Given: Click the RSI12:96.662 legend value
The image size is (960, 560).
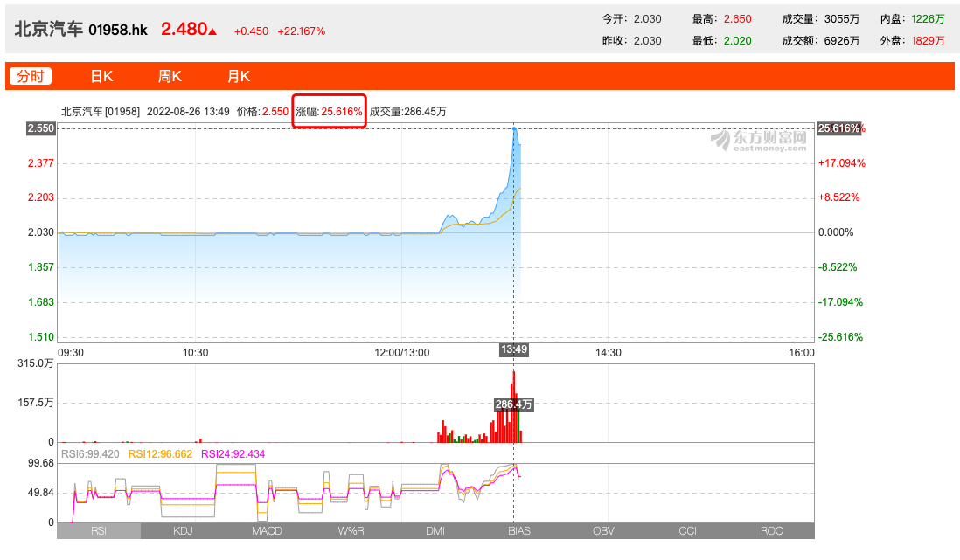Looking at the screenshot, I should coord(160,454).
